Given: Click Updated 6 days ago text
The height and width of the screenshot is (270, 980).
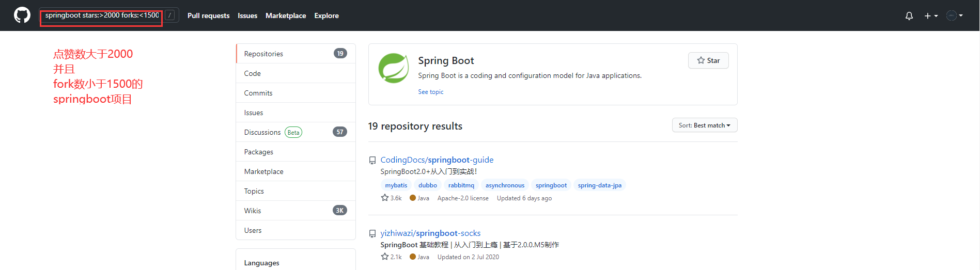Looking at the screenshot, I should pyautogui.click(x=524, y=198).
